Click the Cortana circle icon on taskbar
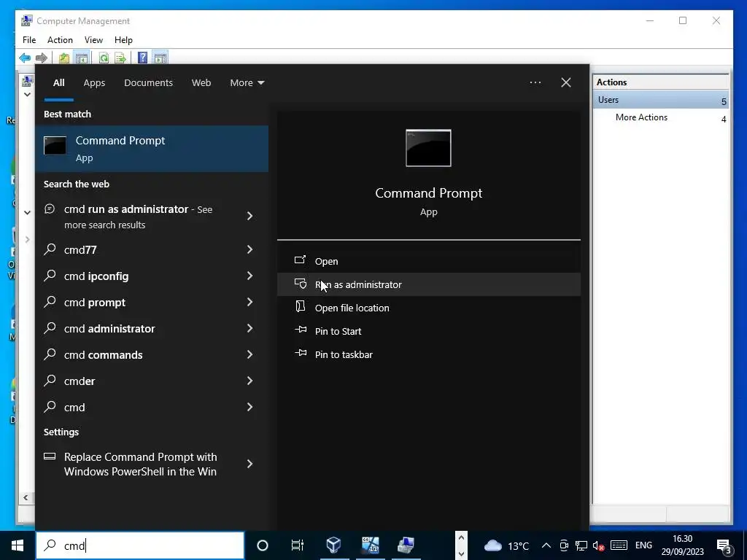Screen dimensions: 747x560 pos(263,545)
